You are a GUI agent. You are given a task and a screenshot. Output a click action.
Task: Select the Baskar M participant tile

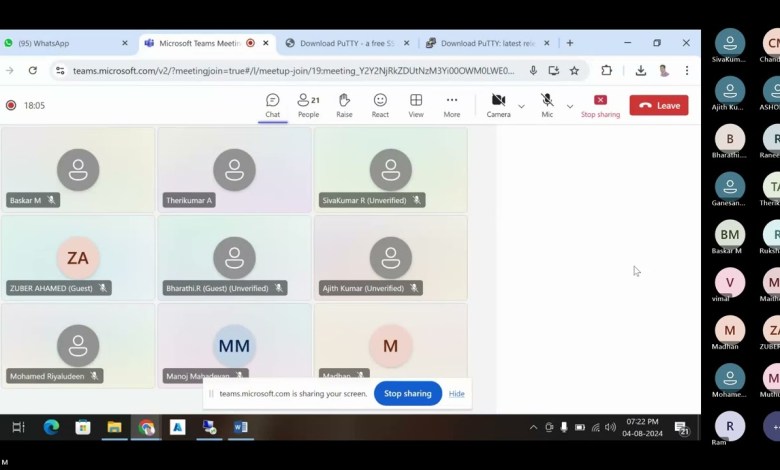pyautogui.click(x=78, y=170)
